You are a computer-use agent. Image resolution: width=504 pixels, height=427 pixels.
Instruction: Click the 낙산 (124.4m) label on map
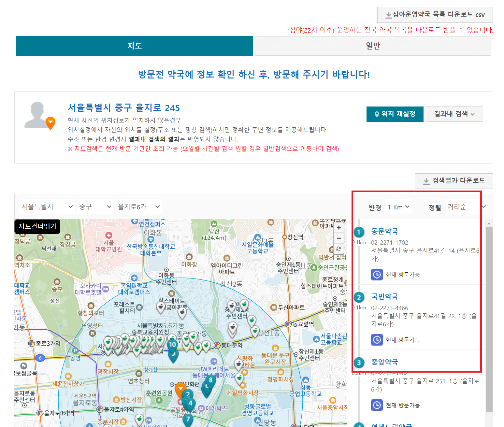click(214, 235)
